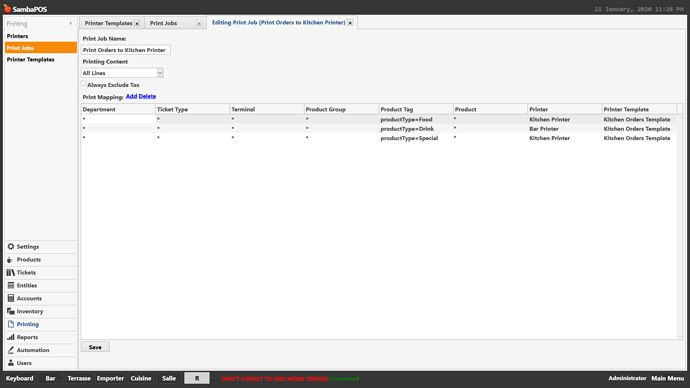Switch to the Printer Templates tab

(x=108, y=23)
